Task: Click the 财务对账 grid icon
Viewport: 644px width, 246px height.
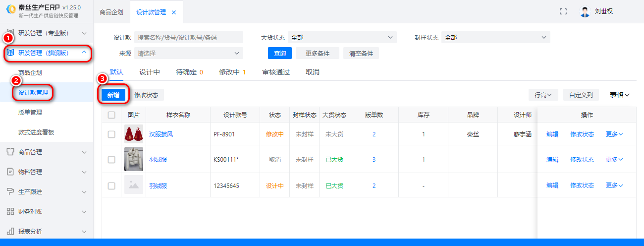Action: pos(10,211)
